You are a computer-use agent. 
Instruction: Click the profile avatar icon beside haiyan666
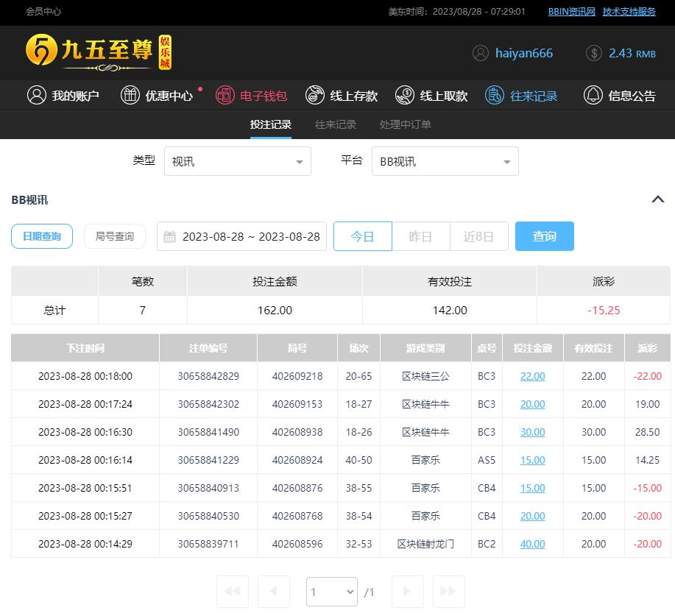click(481, 53)
